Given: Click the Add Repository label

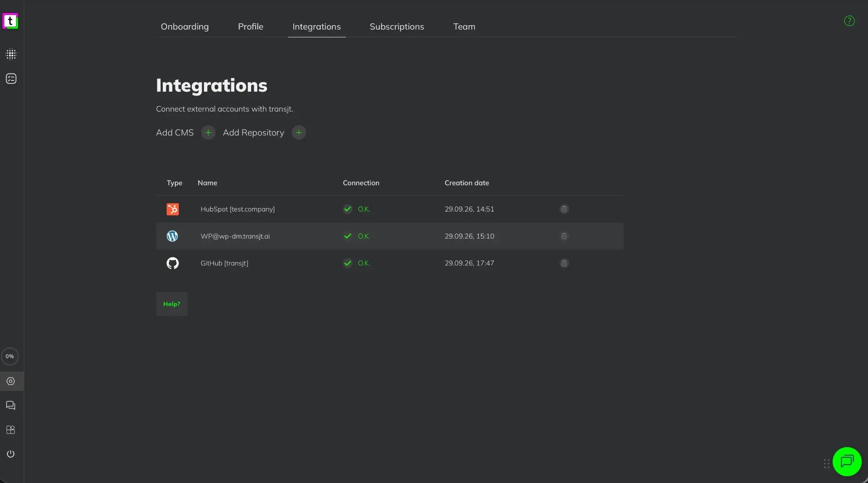Looking at the screenshot, I should pyautogui.click(x=253, y=132).
